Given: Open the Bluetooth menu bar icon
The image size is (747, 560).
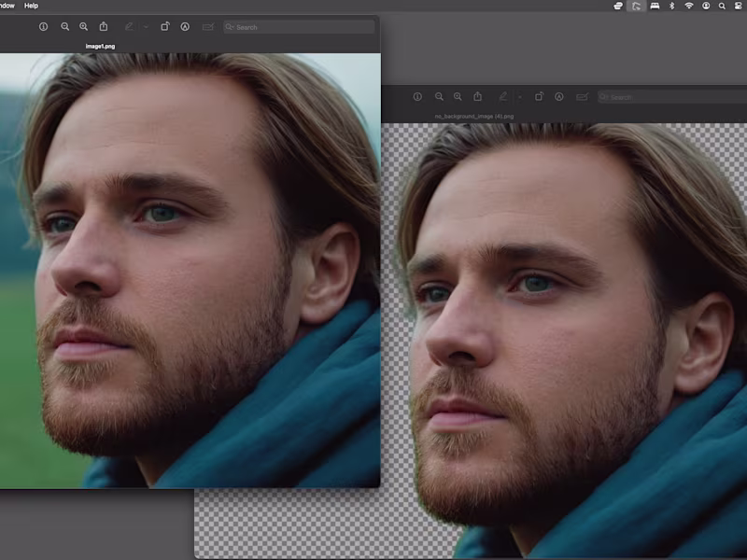Looking at the screenshot, I should coord(671,6).
